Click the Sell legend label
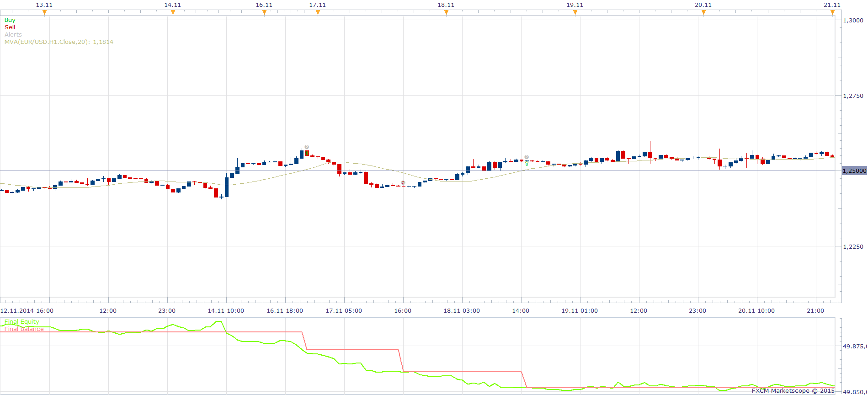 (x=10, y=27)
